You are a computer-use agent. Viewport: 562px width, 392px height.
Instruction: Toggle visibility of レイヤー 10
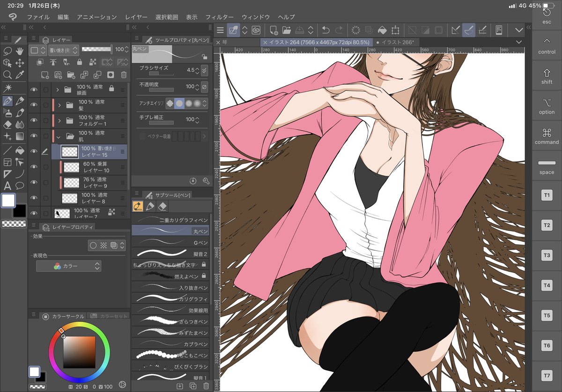click(x=34, y=167)
